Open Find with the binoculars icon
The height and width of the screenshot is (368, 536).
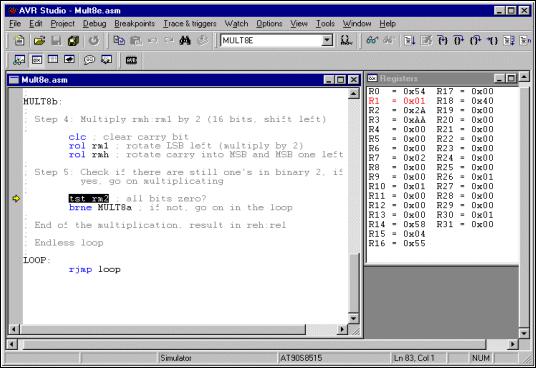pos(185,41)
